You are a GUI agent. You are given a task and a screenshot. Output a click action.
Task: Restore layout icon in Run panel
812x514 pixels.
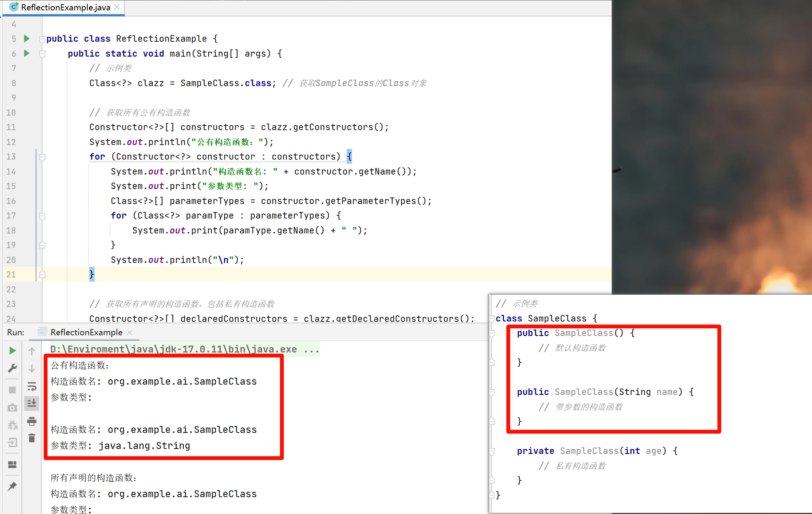coord(12,464)
